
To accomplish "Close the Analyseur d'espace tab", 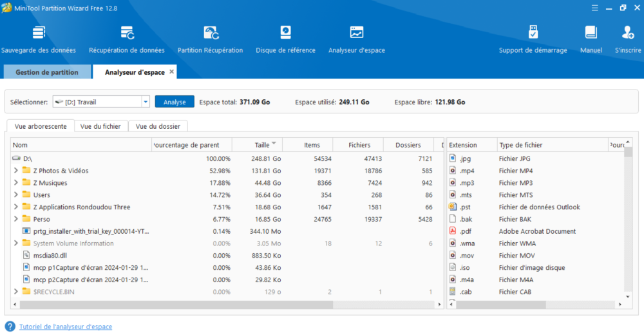I will [171, 71].
